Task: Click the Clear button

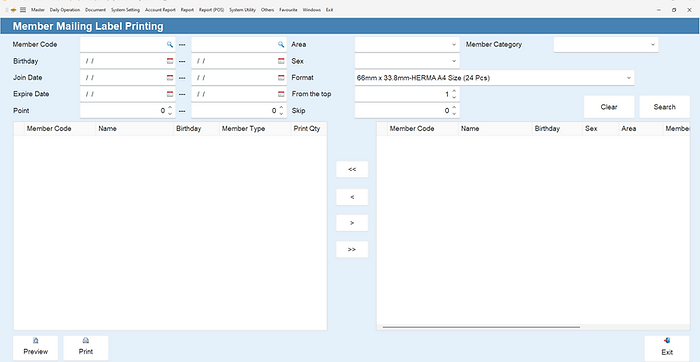Action: [609, 107]
